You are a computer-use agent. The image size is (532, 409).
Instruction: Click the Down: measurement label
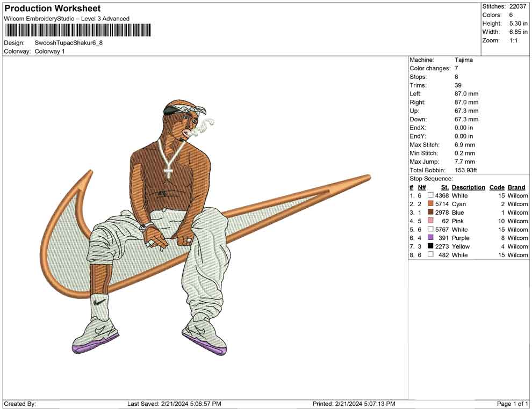(x=418, y=119)
